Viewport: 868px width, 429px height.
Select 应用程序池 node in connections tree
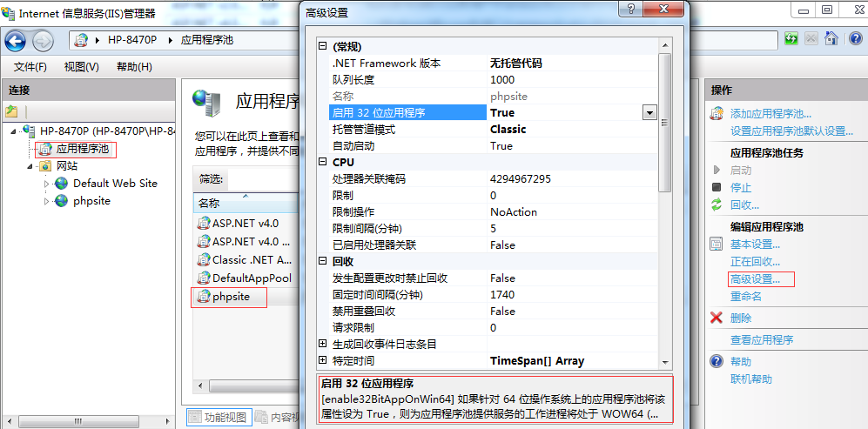pos(83,149)
